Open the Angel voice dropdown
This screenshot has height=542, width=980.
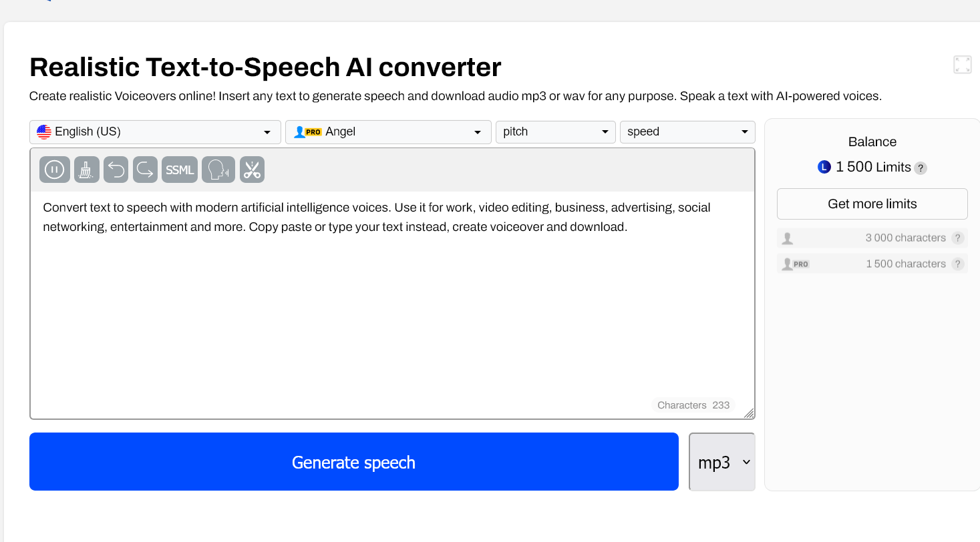(388, 132)
